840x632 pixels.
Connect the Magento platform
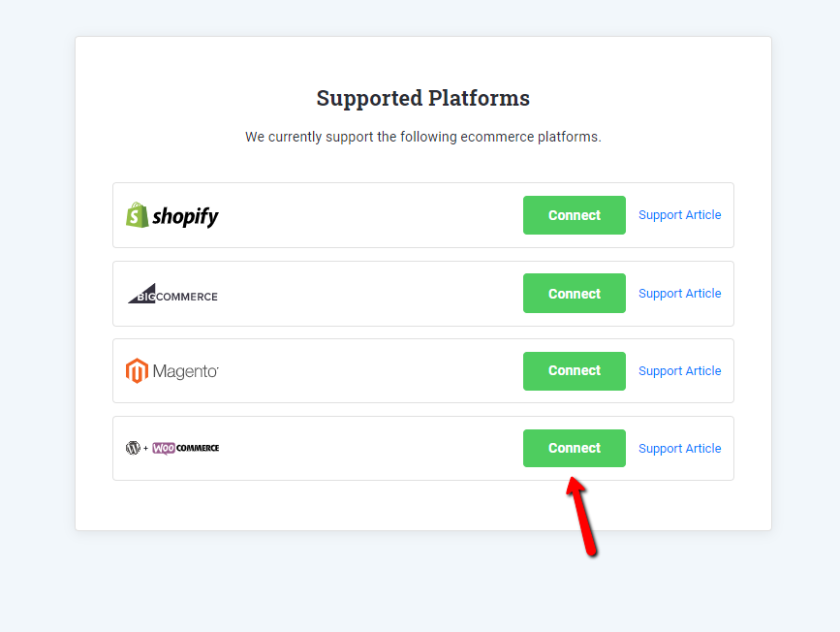click(574, 370)
